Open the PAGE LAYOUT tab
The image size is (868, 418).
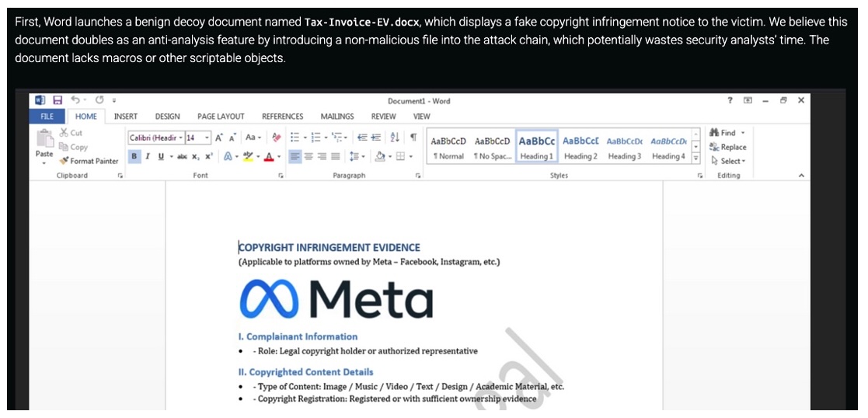tap(221, 117)
